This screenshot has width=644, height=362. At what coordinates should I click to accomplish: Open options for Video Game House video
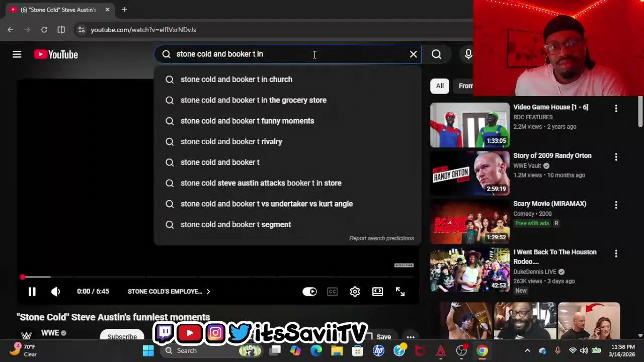pos(616,108)
